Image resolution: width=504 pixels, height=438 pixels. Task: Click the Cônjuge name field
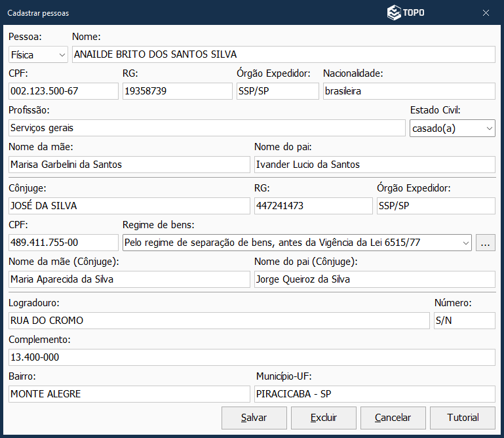(x=129, y=206)
